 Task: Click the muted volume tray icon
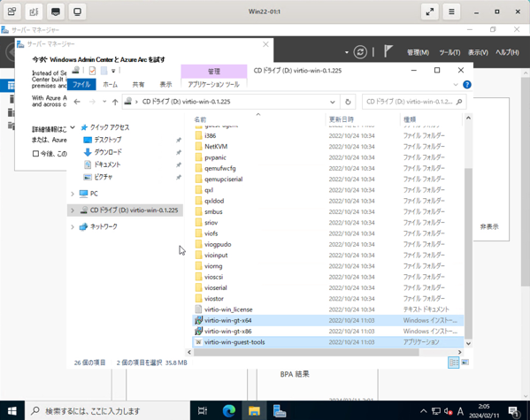tap(449, 411)
